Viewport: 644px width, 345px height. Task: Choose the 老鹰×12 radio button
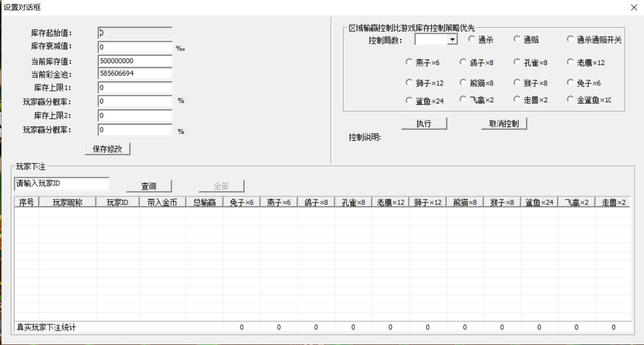point(570,63)
